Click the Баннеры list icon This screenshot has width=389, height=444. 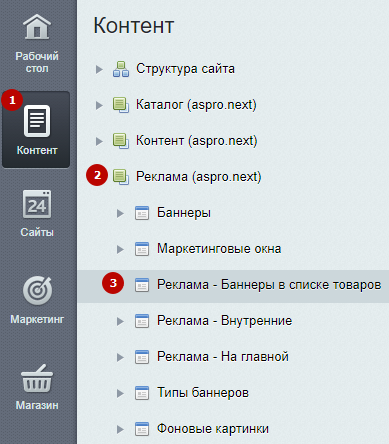pyautogui.click(x=142, y=213)
